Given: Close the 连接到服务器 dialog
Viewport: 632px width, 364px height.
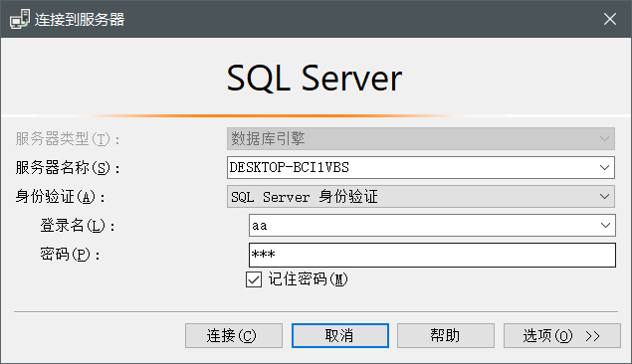Looking at the screenshot, I should click(x=610, y=19).
